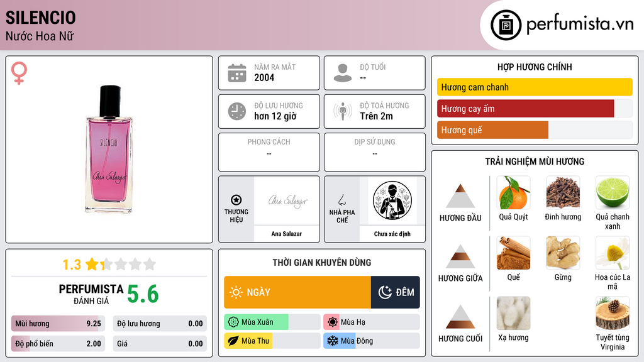Select the Quả chanh xanh lime image

pyautogui.click(x=613, y=193)
